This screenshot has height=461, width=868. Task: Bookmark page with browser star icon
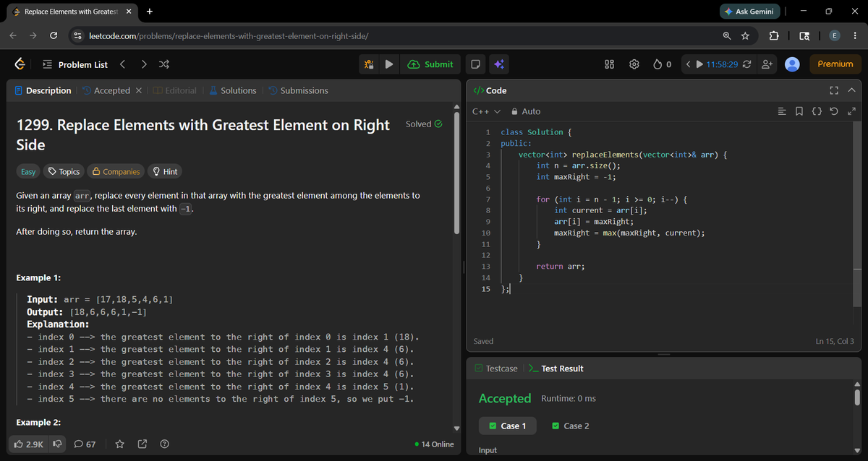[x=745, y=35]
